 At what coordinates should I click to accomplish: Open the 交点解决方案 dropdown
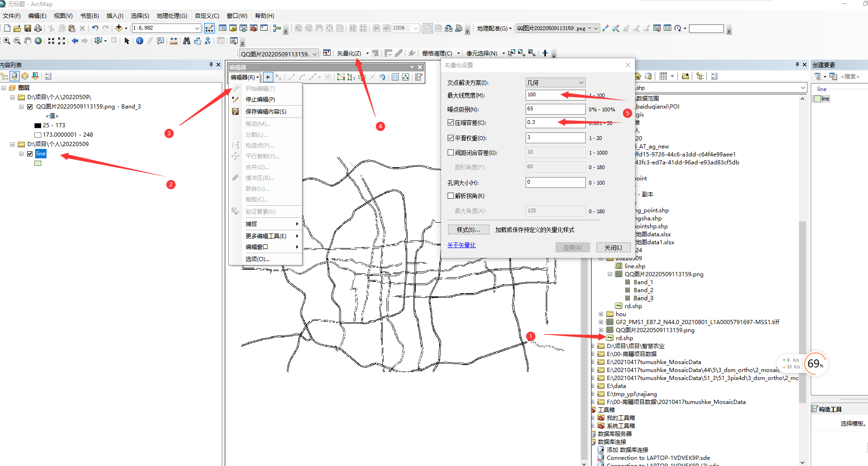[555, 82]
